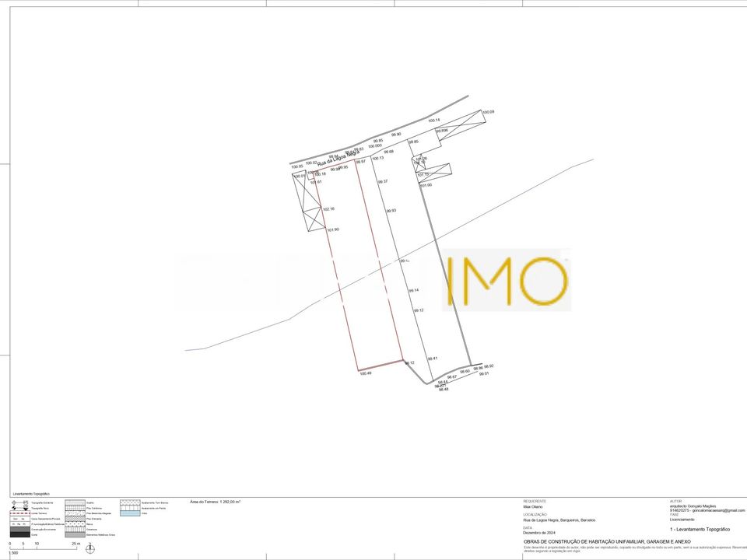The width and height of the screenshot is (747, 560).
Task: Click the Dezembro de 2024 date
Action: pyautogui.click(x=539, y=532)
